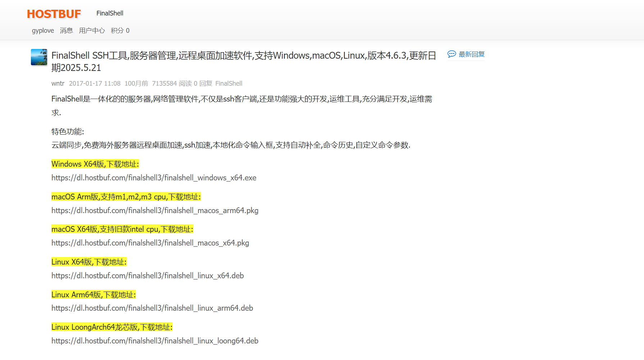Click the 云端同步 features description line
The height and width of the screenshot is (360, 644).
(231, 145)
